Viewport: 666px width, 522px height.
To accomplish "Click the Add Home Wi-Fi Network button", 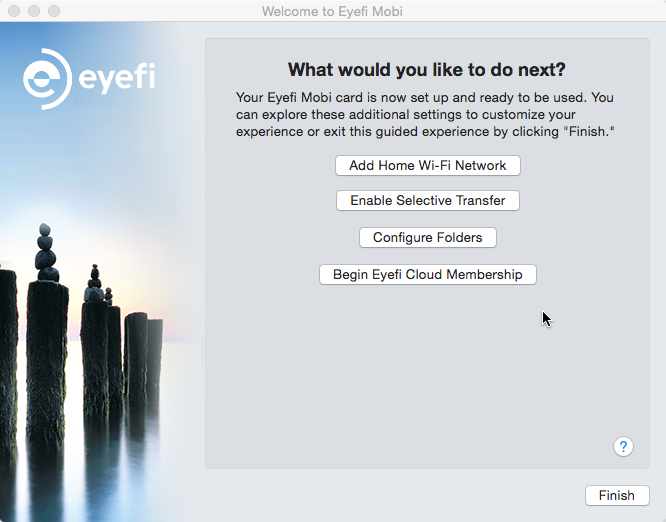I will click(x=428, y=165).
